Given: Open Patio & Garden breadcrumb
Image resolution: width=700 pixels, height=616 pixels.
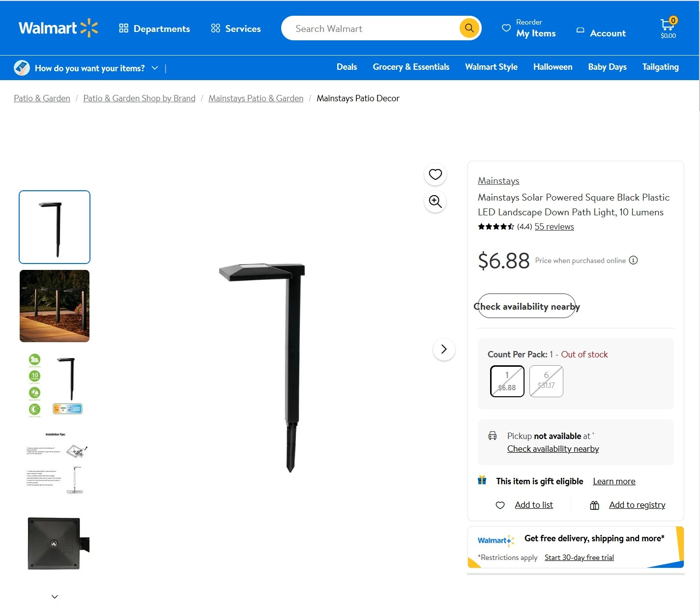Looking at the screenshot, I should click(42, 98).
